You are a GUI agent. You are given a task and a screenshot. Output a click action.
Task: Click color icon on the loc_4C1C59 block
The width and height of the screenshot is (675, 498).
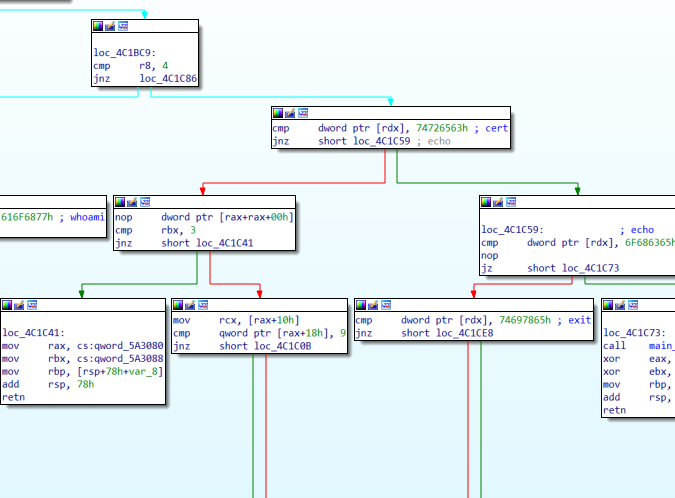[x=487, y=201]
